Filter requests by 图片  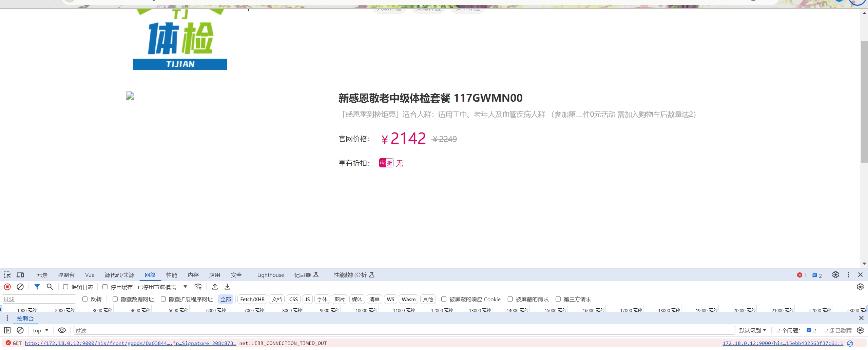(340, 299)
